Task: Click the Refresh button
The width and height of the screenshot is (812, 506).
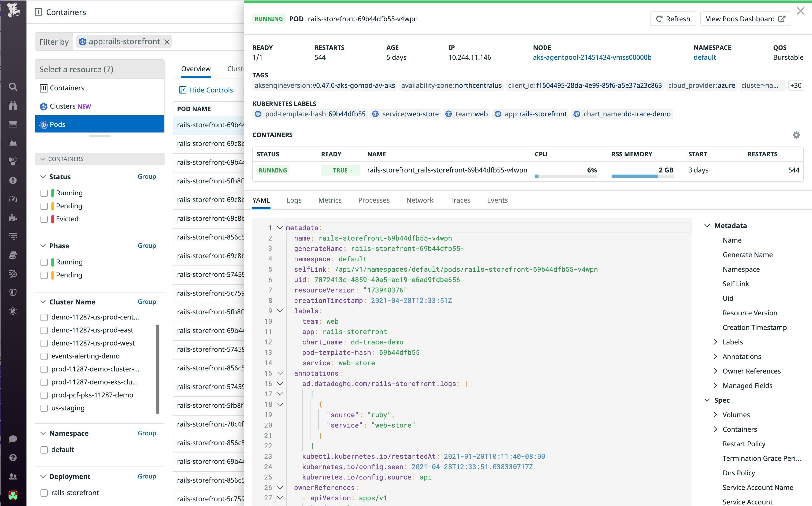Action: point(673,19)
